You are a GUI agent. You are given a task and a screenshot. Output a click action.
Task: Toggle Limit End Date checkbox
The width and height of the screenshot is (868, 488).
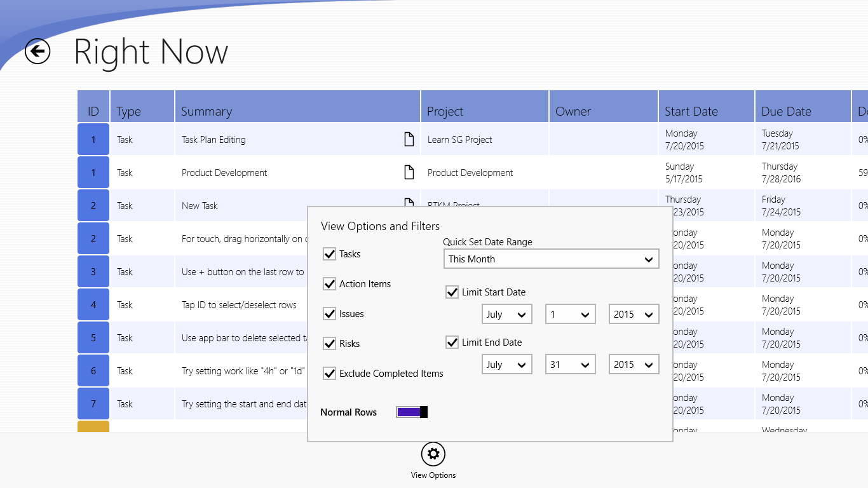452,342
